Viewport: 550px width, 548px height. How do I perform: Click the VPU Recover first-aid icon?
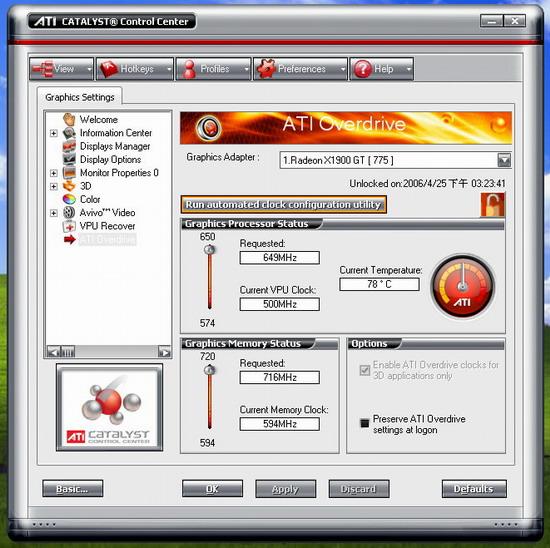pyautogui.click(x=69, y=226)
